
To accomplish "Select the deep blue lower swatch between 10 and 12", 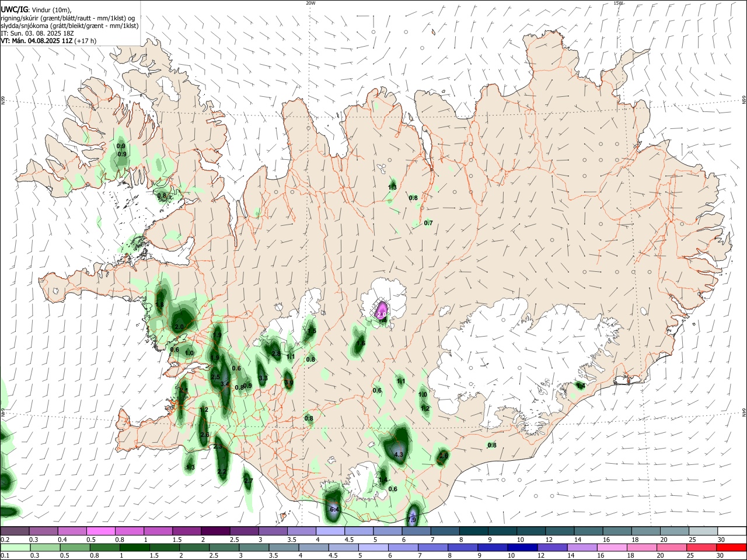I will tap(523, 547).
